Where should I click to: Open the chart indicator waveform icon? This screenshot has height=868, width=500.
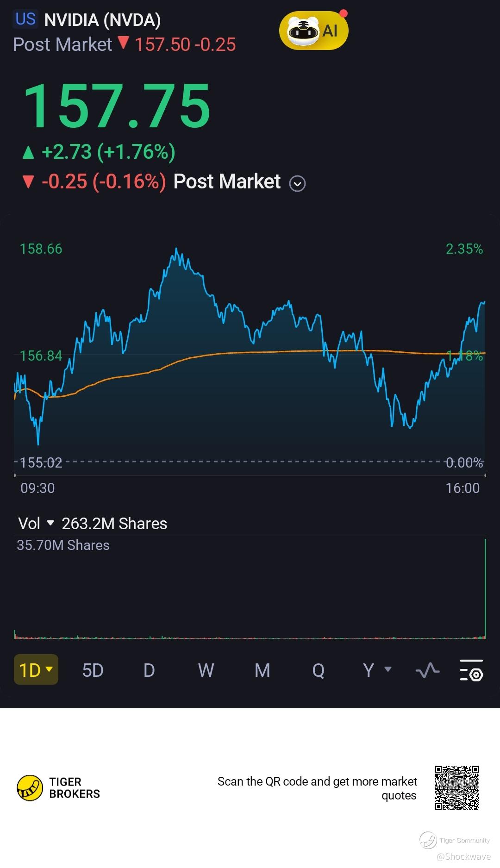coord(427,670)
